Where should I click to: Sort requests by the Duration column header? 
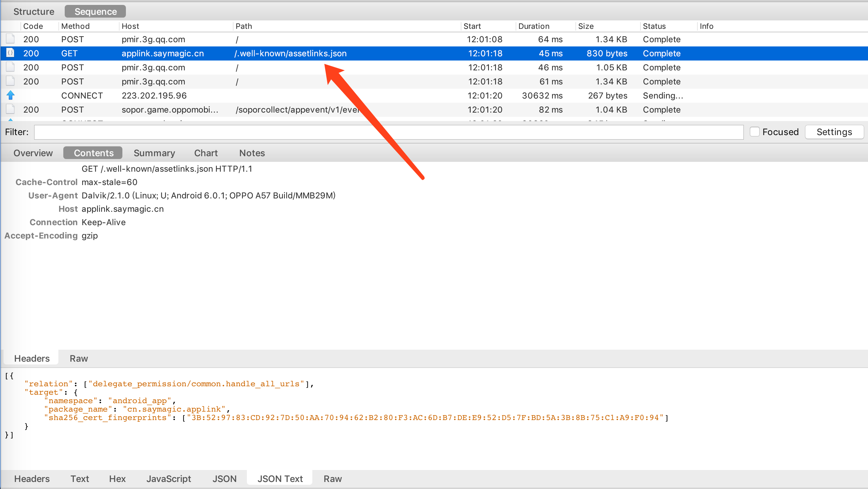534,26
